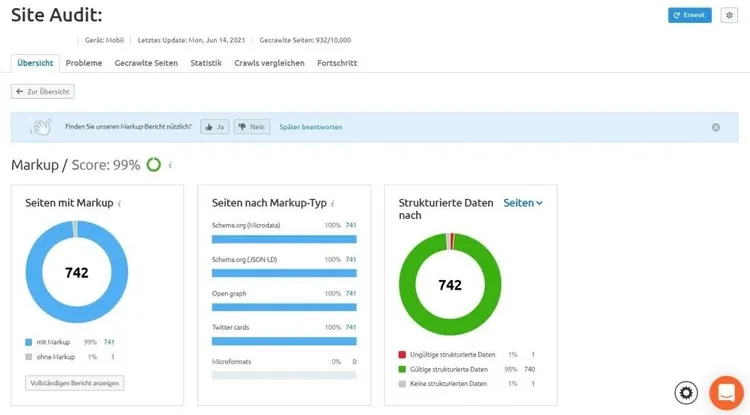Go to the Gecrawlte Seiten tab
750x415 pixels.
coord(146,63)
